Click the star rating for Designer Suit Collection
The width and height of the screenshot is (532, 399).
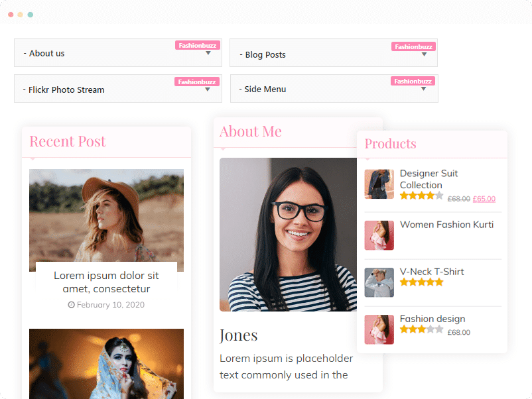(x=421, y=196)
